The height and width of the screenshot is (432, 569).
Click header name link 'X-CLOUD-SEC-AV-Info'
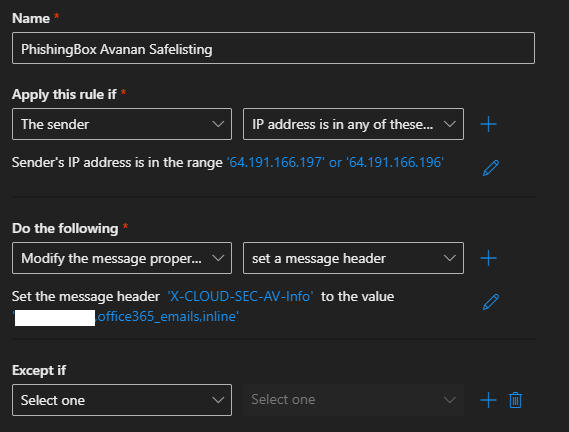point(240,296)
